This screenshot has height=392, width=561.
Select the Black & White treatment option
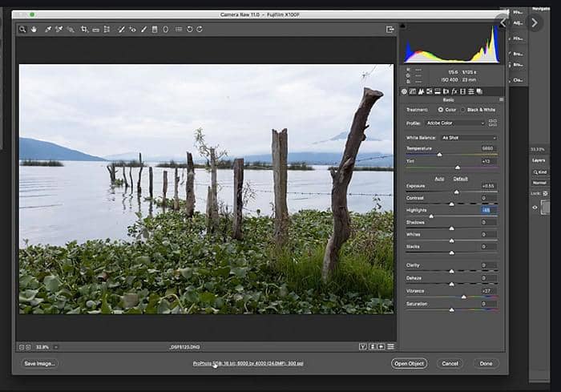click(x=463, y=109)
